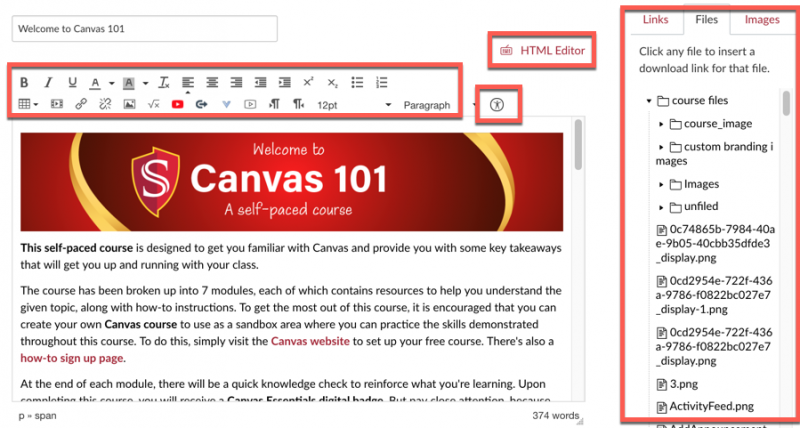Apply background highlight color icon

click(129, 83)
